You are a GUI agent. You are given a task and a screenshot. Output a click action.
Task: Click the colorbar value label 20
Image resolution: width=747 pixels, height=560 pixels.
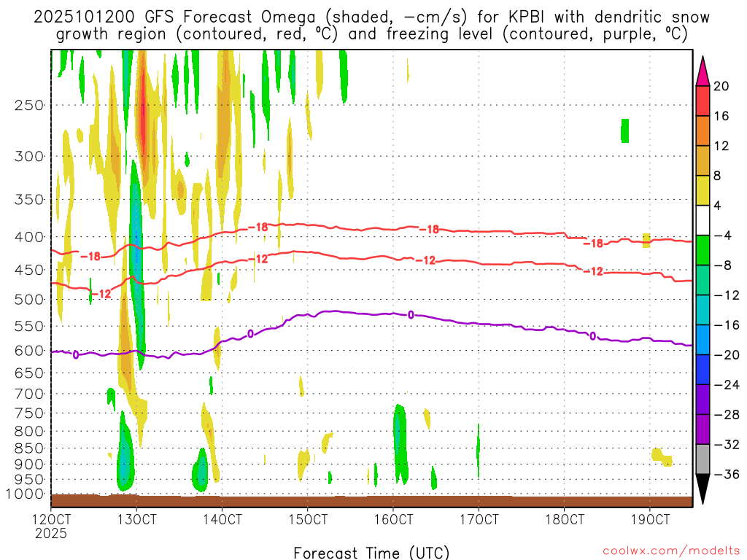pyautogui.click(x=721, y=86)
